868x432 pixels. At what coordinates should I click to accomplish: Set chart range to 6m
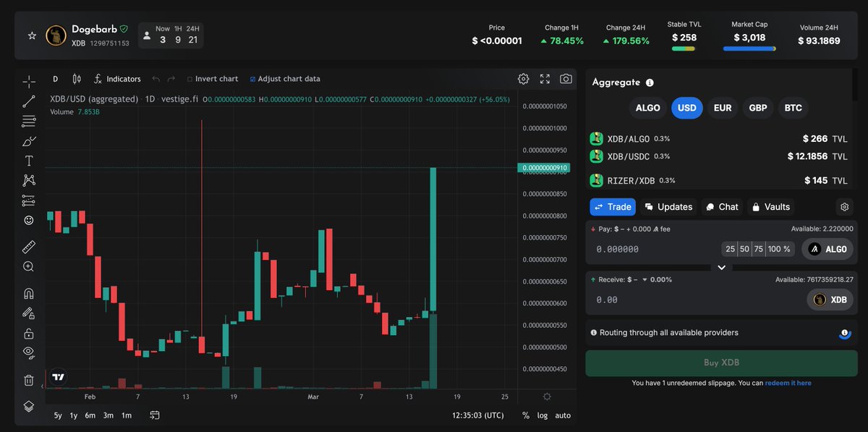(x=90, y=415)
